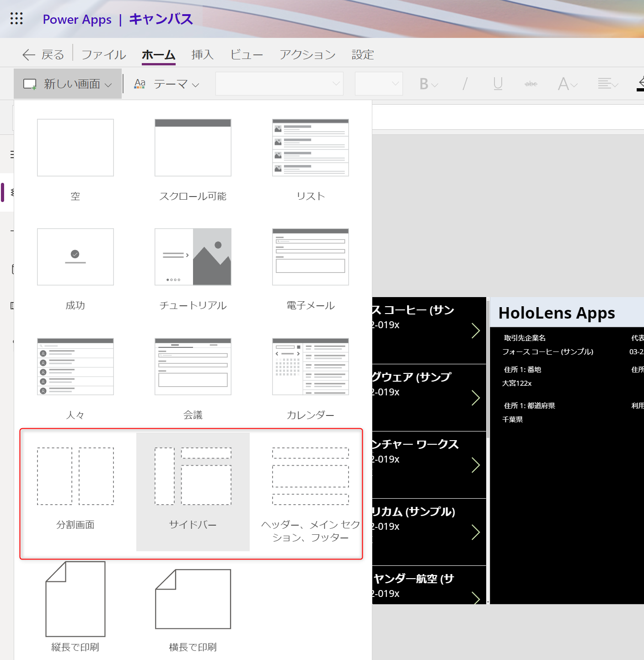Open the font color A dropdown
Image resolution: width=644 pixels, height=660 pixels.
(x=568, y=84)
